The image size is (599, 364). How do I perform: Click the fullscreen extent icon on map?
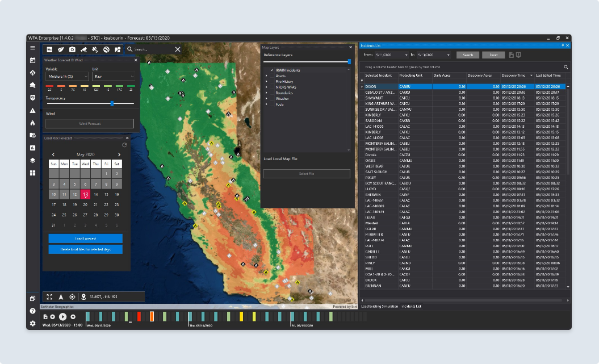(49, 296)
